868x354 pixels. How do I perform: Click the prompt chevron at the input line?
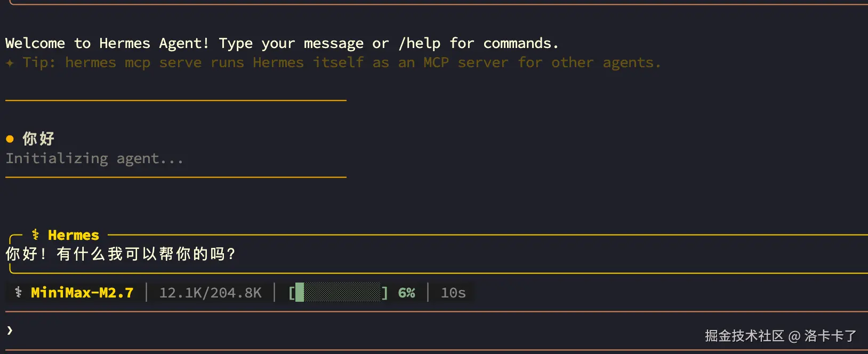tap(10, 331)
